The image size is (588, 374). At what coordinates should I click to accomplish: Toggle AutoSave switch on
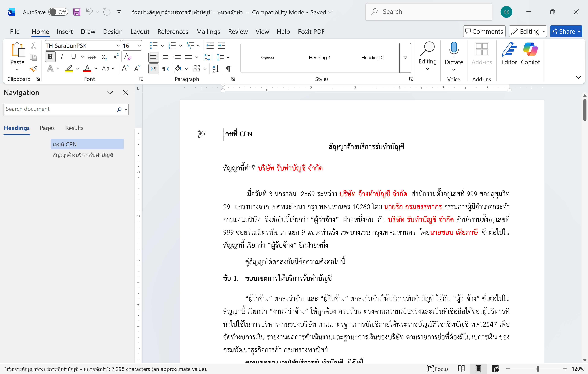click(58, 12)
